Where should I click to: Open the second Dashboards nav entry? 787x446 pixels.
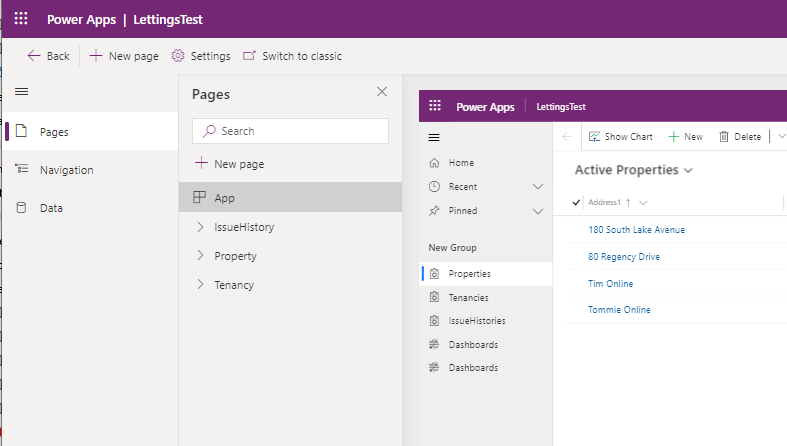tap(486, 368)
